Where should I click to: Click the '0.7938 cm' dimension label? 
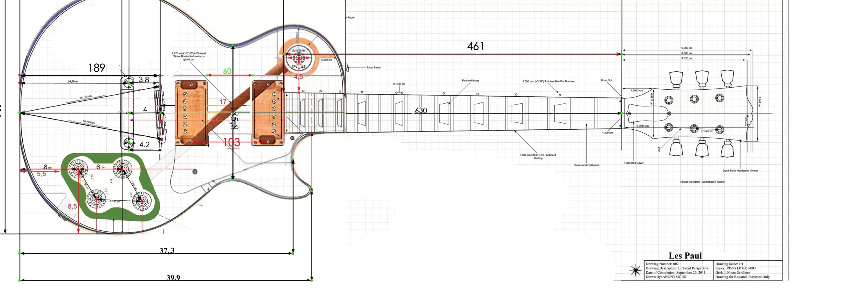click(x=399, y=84)
